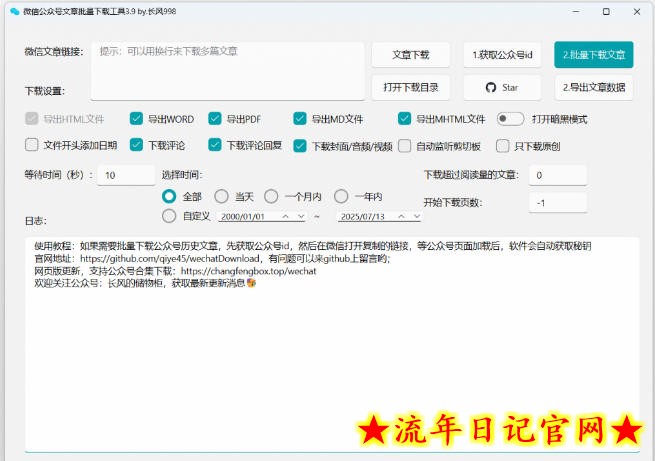Image resolution: width=655 pixels, height=461 pixels.
Task: Click the 文章下载 button
Action: [410, 55]
